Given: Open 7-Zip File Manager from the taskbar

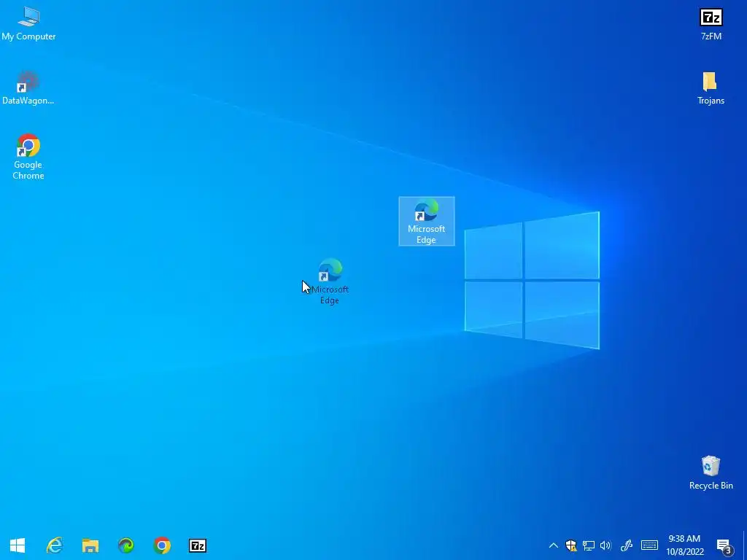Looking at the screenshot, I should click(x=198, y=545).
